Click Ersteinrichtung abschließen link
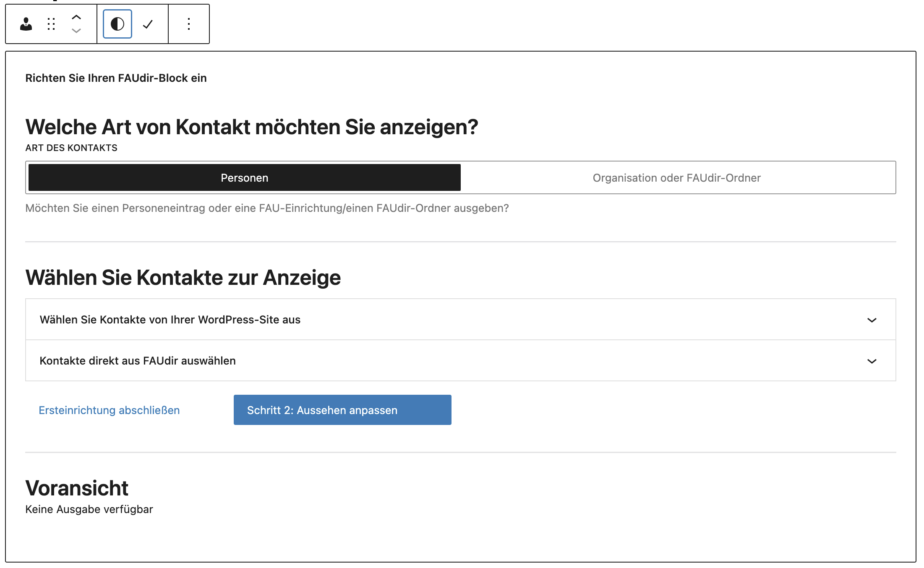924x568 pixels. click(109, 410)
